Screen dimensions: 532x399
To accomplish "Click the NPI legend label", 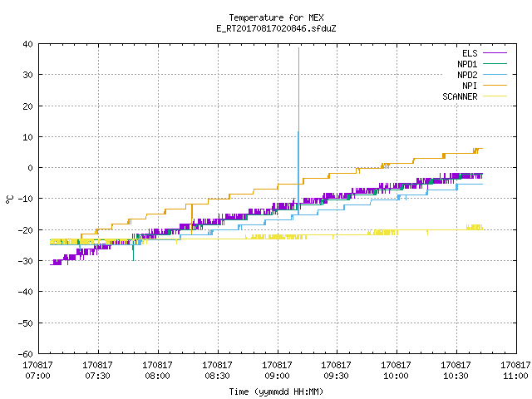I will tap(470, 86).
